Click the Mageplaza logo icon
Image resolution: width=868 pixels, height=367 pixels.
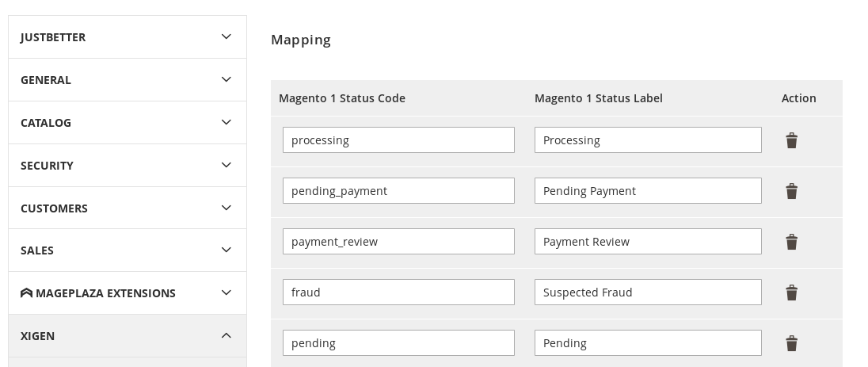pyautogui.click(x=26, y=293)
